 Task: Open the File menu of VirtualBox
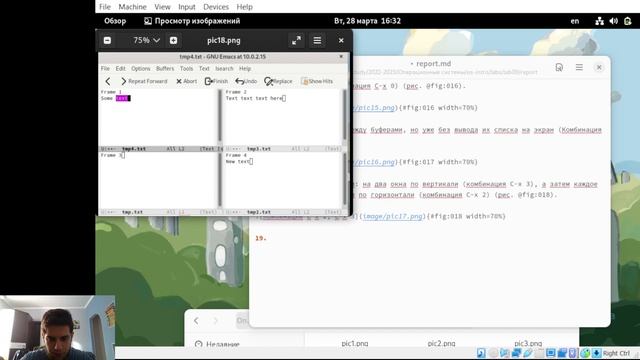(105, 7)
